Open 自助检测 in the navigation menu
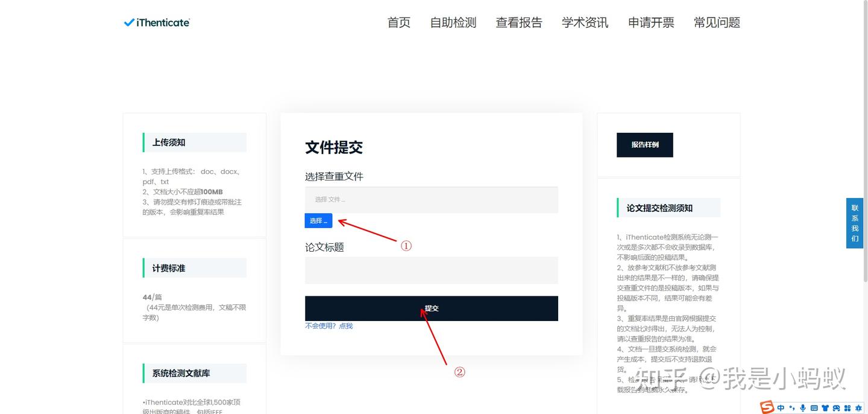 tap(453, 22)
